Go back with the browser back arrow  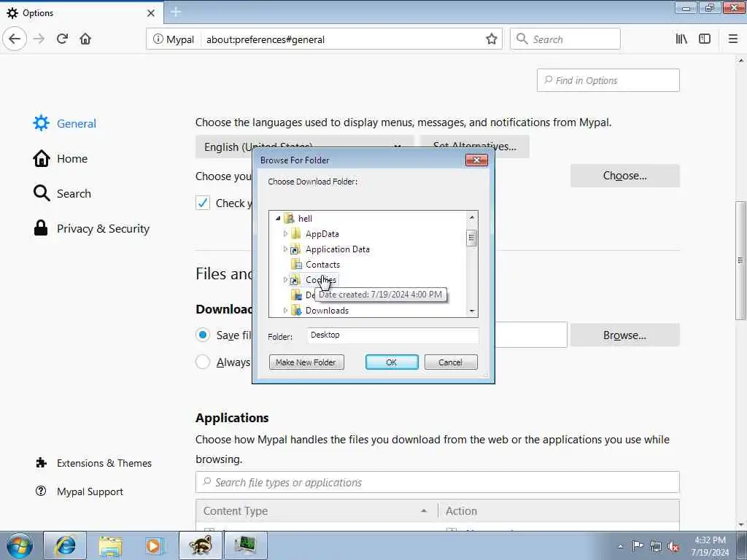point(15,39)
